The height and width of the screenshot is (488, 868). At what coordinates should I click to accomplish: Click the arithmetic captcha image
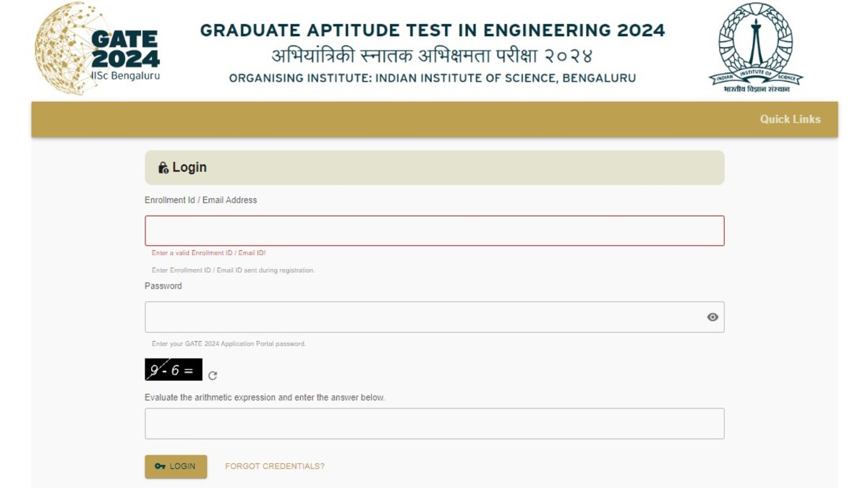pos(174,370)
